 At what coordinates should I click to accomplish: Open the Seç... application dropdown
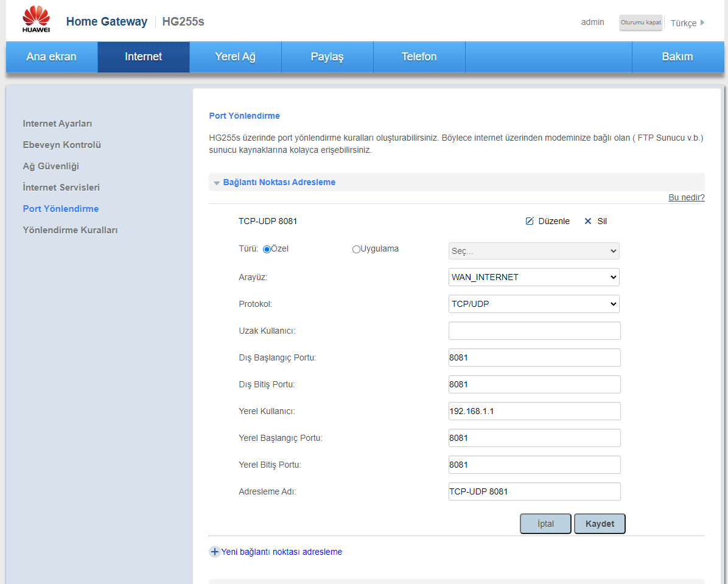pyautogui.click(x=534, y=251)
